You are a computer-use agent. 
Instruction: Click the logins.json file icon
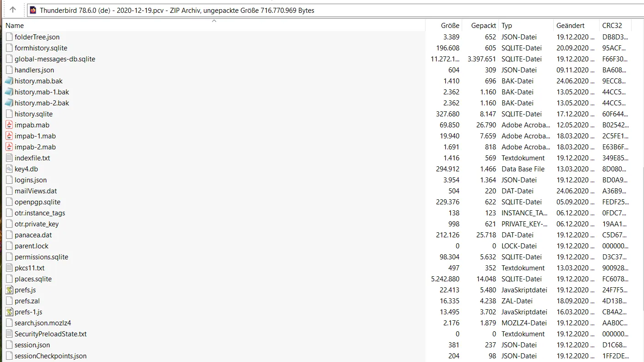pyautogui.click(x=9, y=180)
